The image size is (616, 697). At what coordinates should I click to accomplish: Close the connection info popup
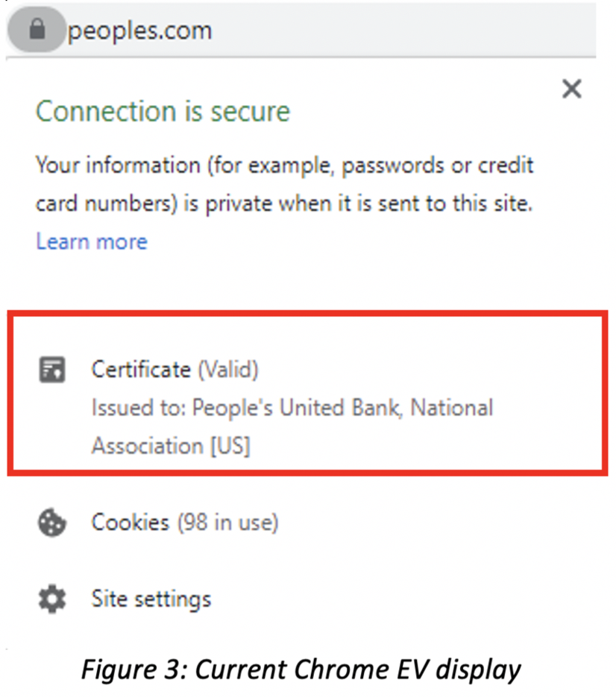tap(571, 89)
